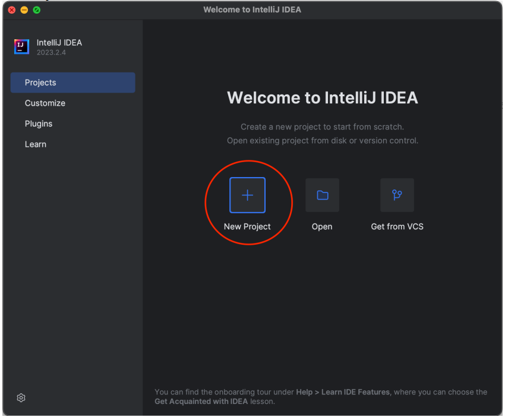
Task: Switch to the Customize tab
Action: point(45,103)
